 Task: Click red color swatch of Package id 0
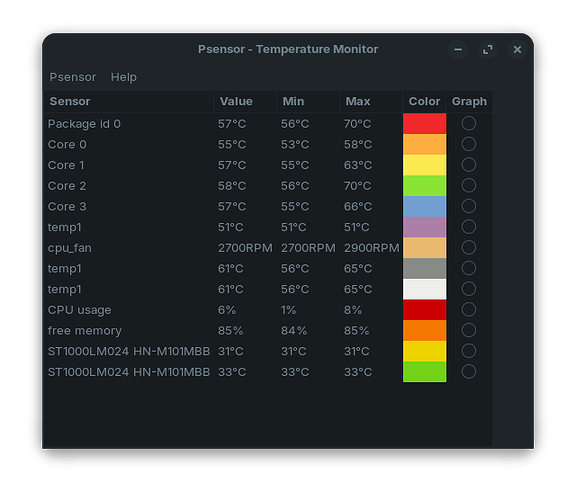[x=425, y=124]
